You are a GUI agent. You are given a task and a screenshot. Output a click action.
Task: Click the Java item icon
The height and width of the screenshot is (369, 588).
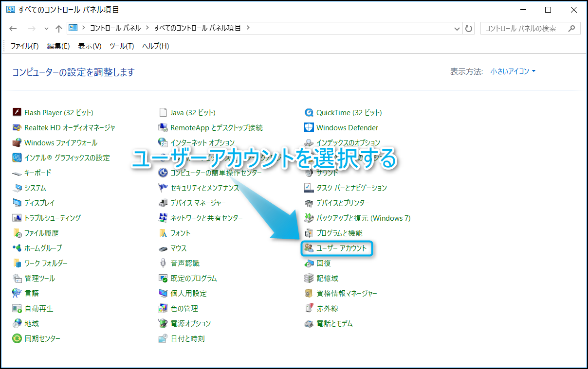(x=163, y=112)
